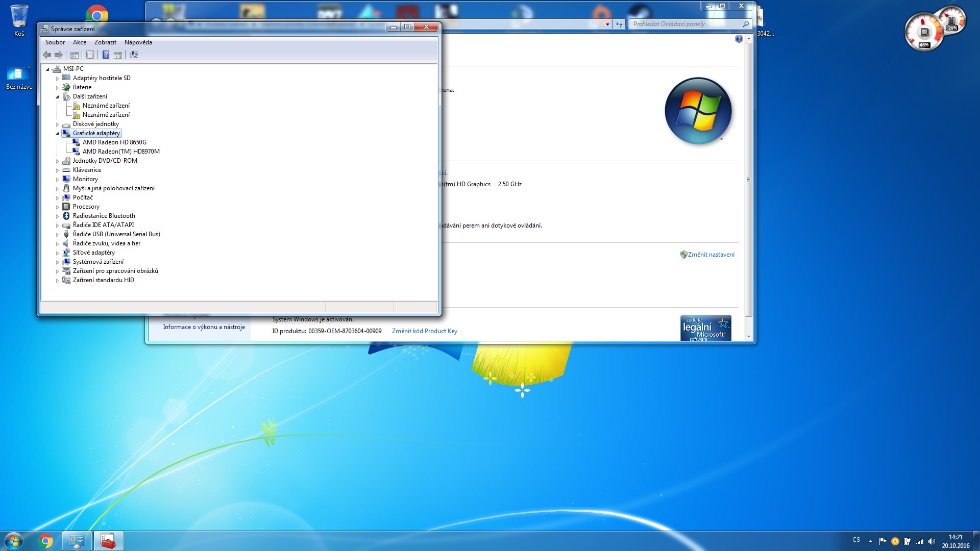Expand Adaptéry hostitele SD node
980x551 pixels.
57,79
